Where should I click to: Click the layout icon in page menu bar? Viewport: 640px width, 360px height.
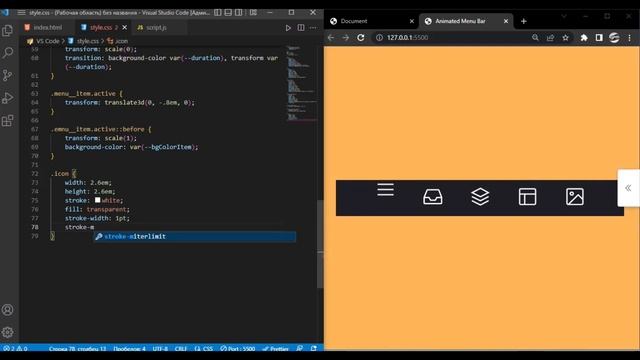tap(527, 197)
